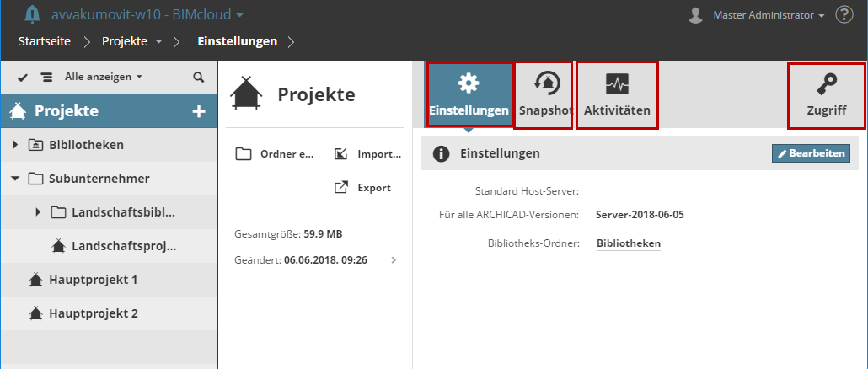
Task: Switch to the Aktivitäten tab
Action: [617, 94]
